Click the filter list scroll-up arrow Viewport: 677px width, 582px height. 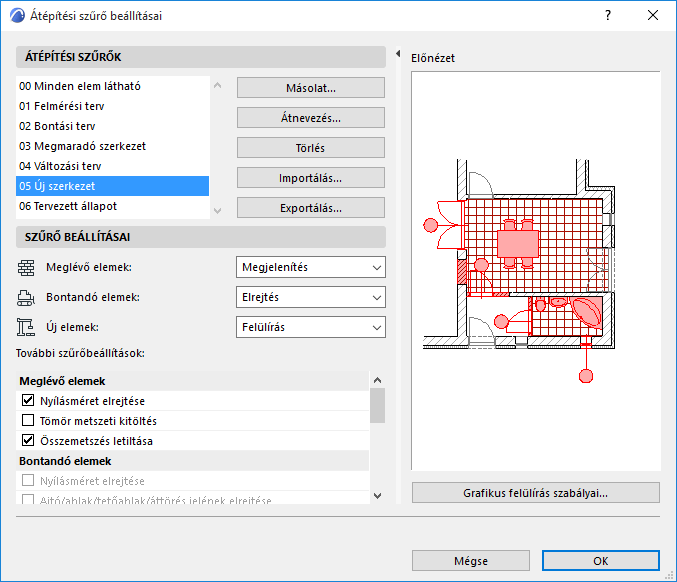[218, 85]
